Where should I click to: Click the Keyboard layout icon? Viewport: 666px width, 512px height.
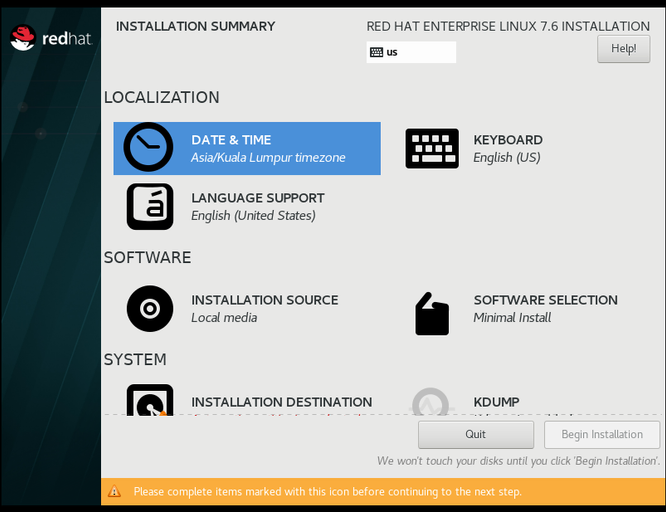432,149
